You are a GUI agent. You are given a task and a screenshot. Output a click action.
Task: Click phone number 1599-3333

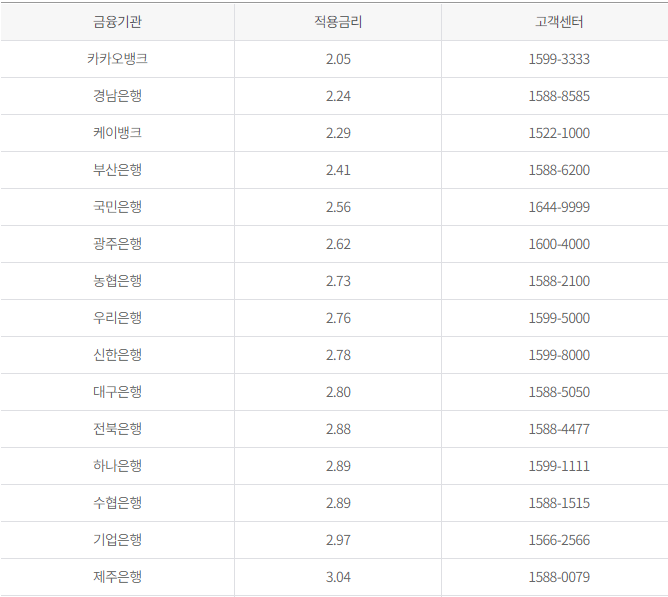click(559, 59)
